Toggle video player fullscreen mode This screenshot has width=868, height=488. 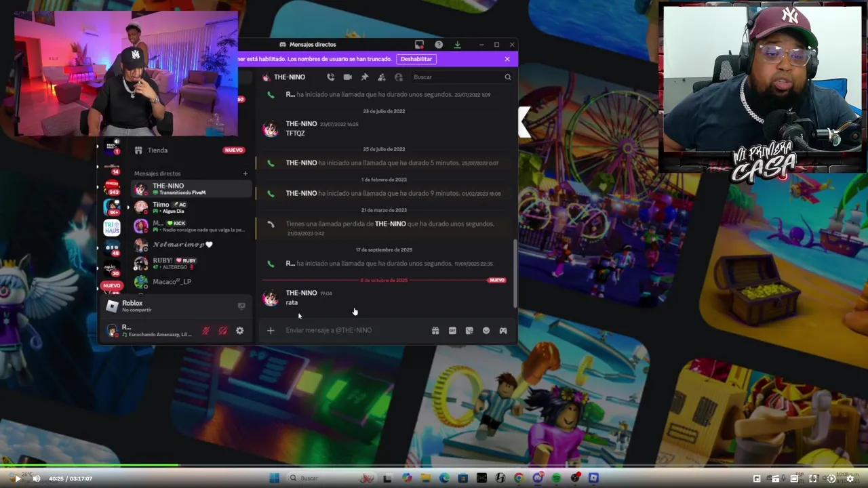813,479
